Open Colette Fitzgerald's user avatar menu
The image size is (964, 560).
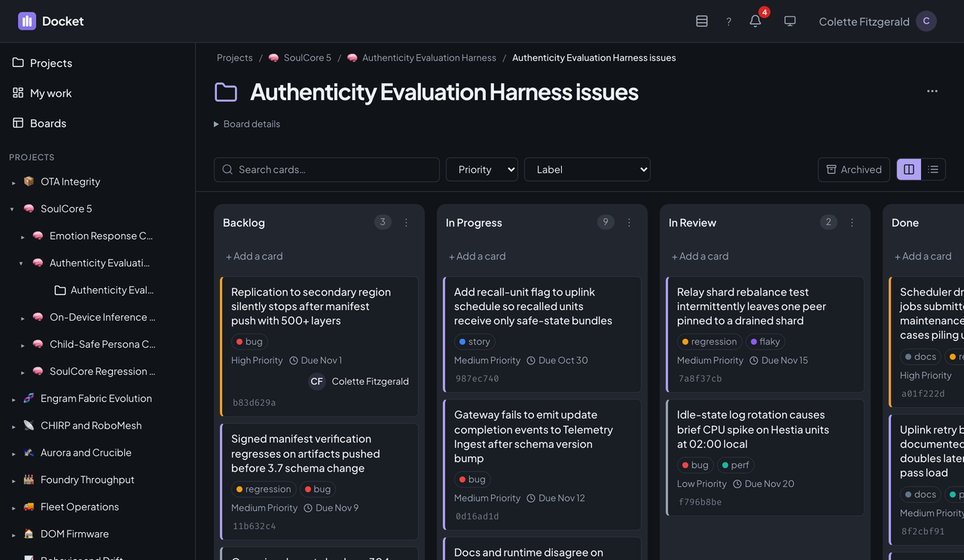[x=926, y=21]
